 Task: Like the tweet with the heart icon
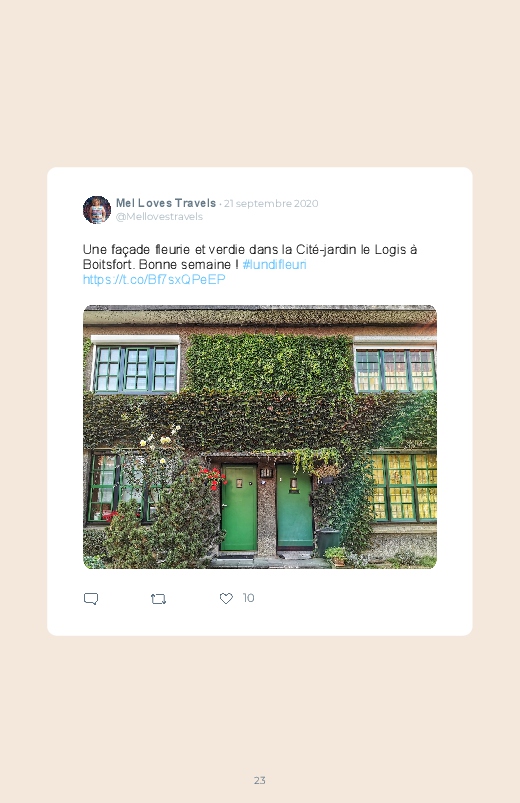point(226,598)
